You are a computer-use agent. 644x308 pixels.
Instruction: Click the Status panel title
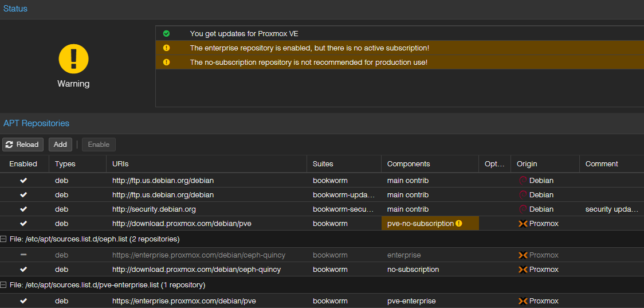click(x=15, y=8)
